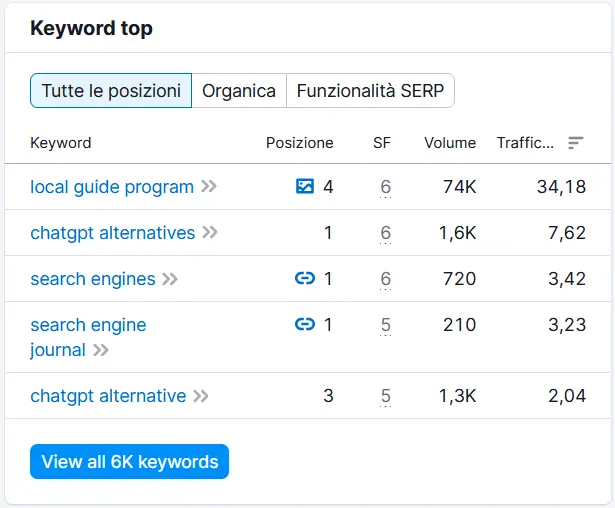The image size is (615, 508).
Task: Select the Tutte le posizioni tab
Action: tap(110, 91)
